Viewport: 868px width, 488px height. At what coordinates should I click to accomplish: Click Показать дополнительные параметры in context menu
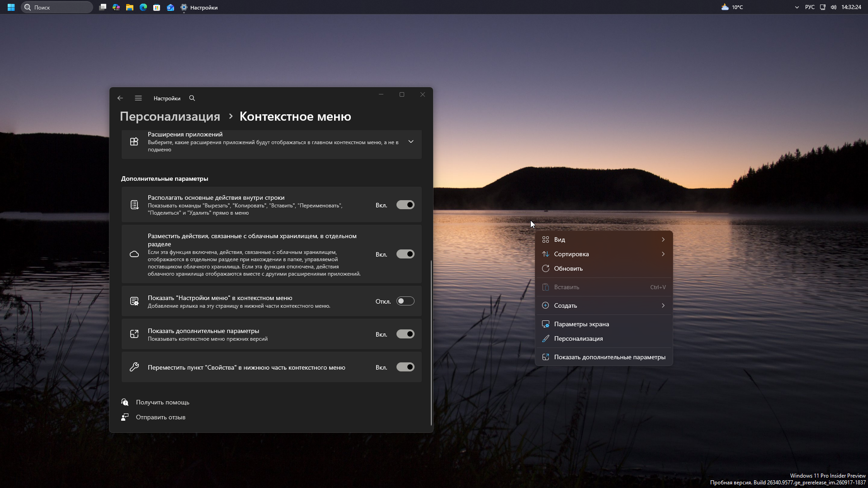click(604, 357)
